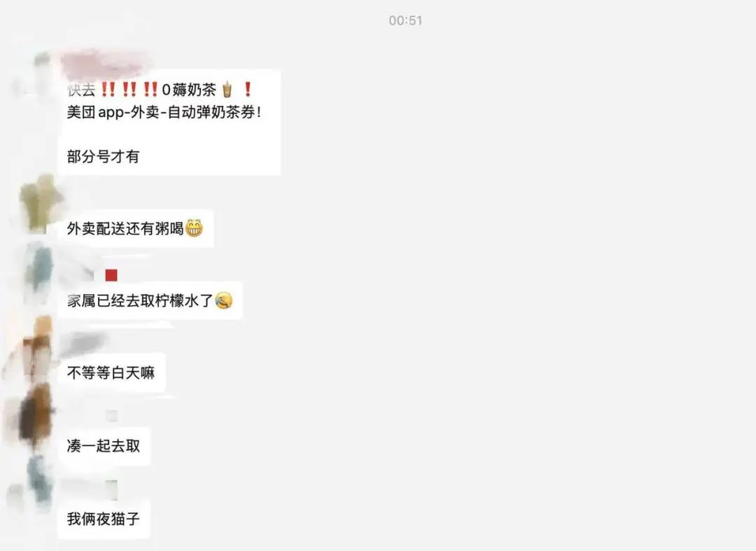
Task: Click the grinning emoji after 粥喝
Action: 194,228
